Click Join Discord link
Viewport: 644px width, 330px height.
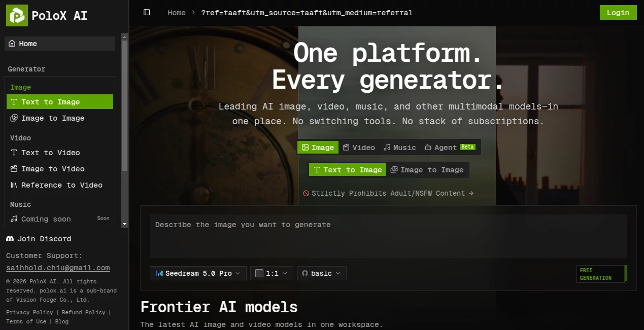[x=39, y=239]
